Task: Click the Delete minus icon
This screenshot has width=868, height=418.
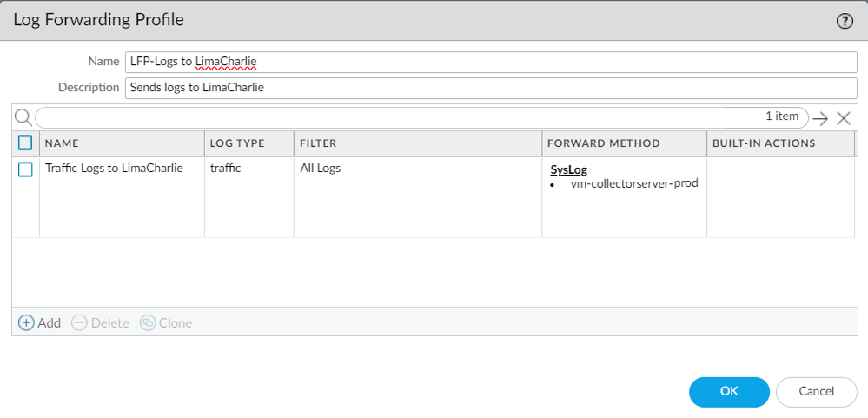Action: tap(80, 322)
